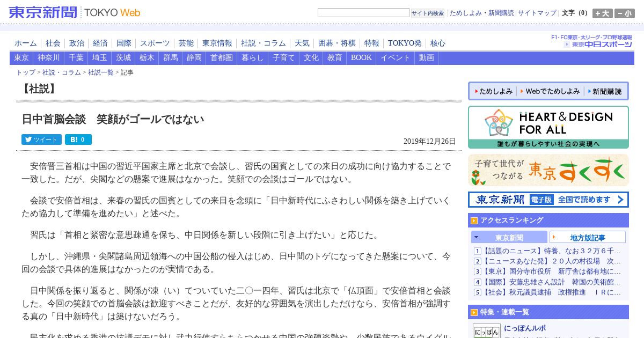The height and width of the screenshot is (338, 644).
Task: Decrease text size with the −小 button
Action: pos(625,13)
